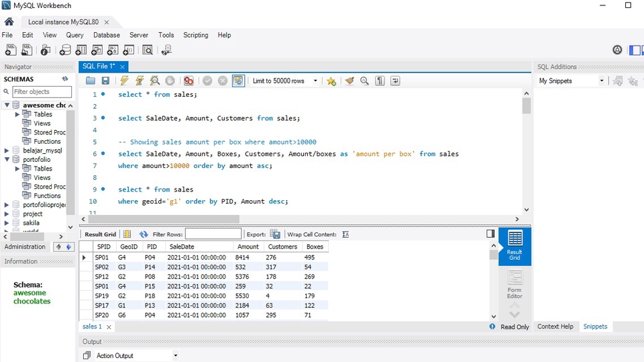Screen dimensions: 644x362
Task: Toggle the sidebar panel layout button
Action: point(635,50)
